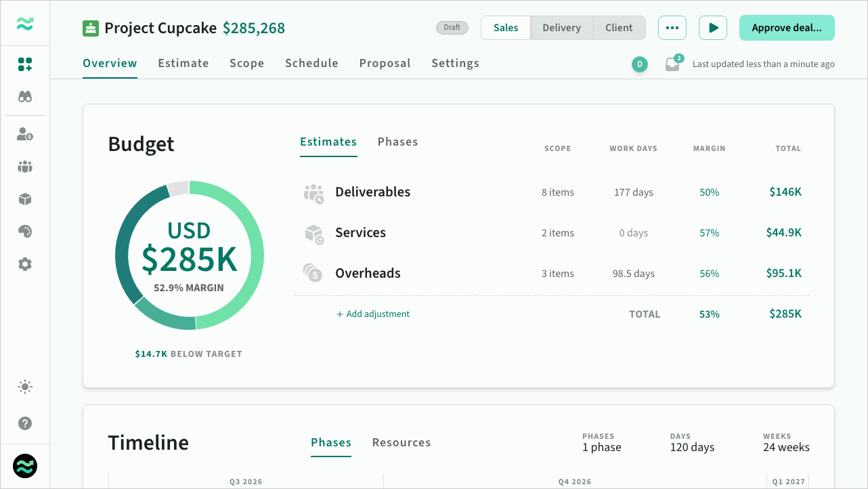Open the Estimate tab
Image resolution: width=868 pixels, height=489 pixels.
[x=183, y=64]
